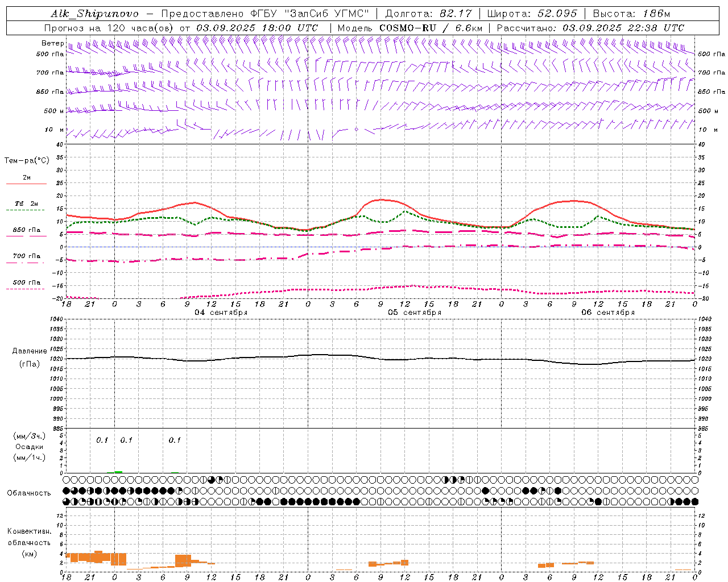The width and height of the screenshot is (728, 582).
Task: Select the 'Тем-ра(°C)' temperature panel label
Action: point(27,161)
